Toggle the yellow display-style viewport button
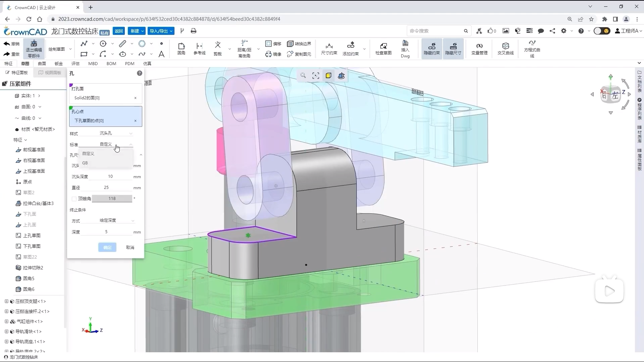Screen dimensions: 644x362 (328, 76)
